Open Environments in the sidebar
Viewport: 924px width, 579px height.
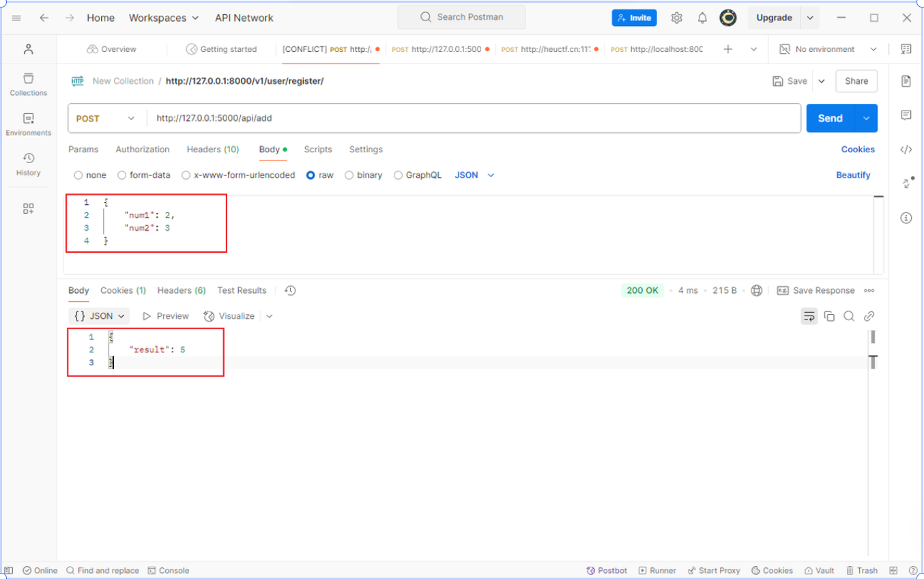click(28, 124)
